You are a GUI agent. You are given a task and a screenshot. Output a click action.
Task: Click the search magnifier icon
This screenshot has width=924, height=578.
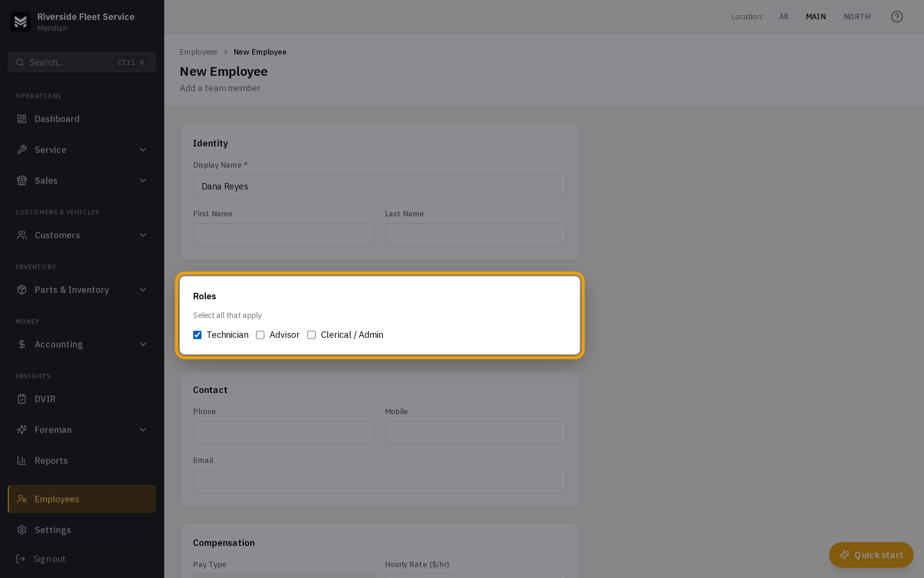coord(20,62)
